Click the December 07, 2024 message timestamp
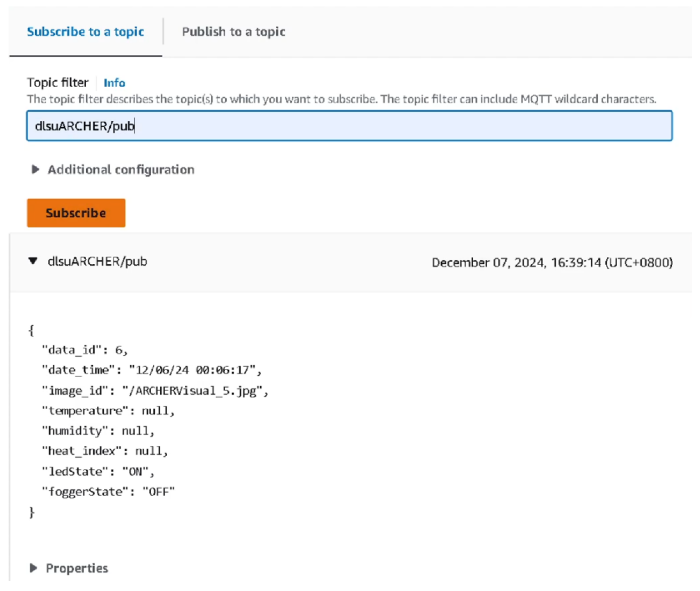 (x=552, y=263)
